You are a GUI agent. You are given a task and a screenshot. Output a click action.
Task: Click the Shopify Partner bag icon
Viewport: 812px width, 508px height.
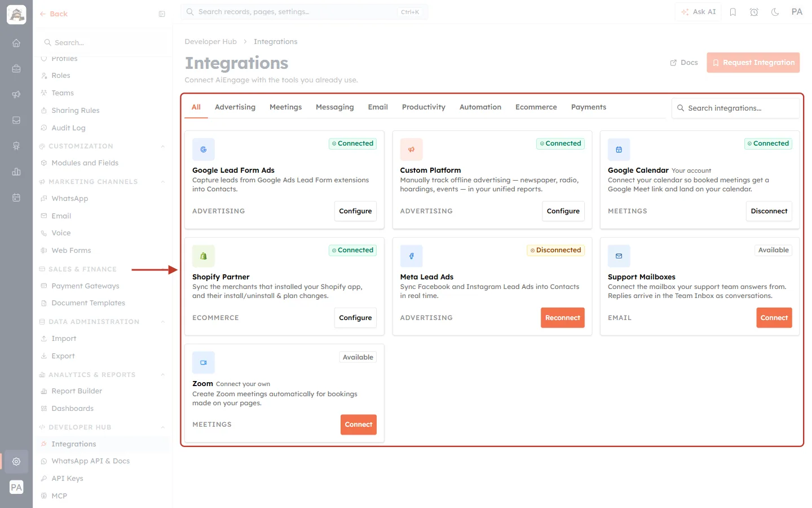tap(204, 256)
